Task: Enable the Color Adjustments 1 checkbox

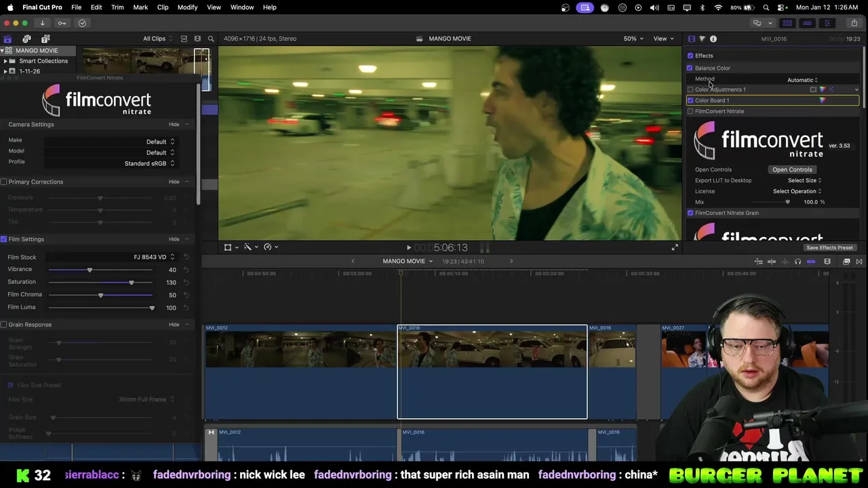Action: tap(690, 89)
